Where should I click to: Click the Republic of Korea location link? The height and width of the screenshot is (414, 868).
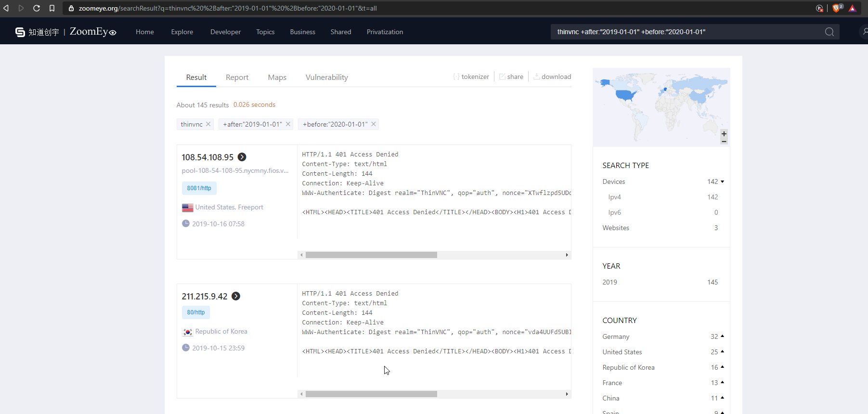(221, 331)
